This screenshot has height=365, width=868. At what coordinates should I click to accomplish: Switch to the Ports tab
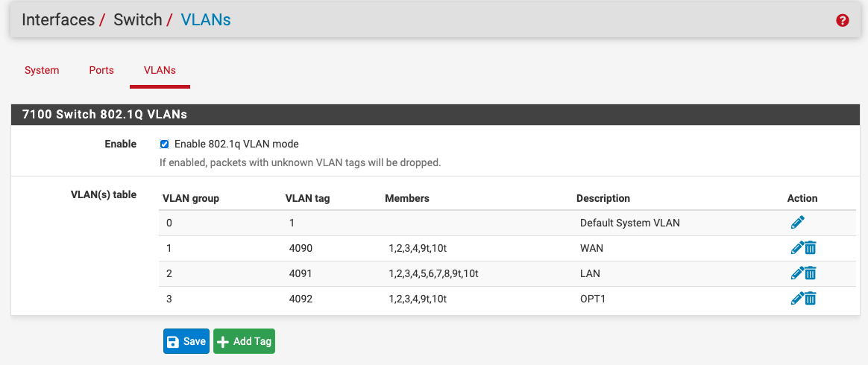(101, 70)
